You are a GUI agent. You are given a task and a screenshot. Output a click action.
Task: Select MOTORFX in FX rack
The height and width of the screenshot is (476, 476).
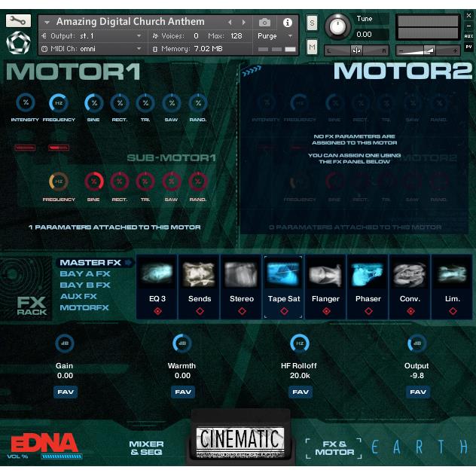[84, 307]
